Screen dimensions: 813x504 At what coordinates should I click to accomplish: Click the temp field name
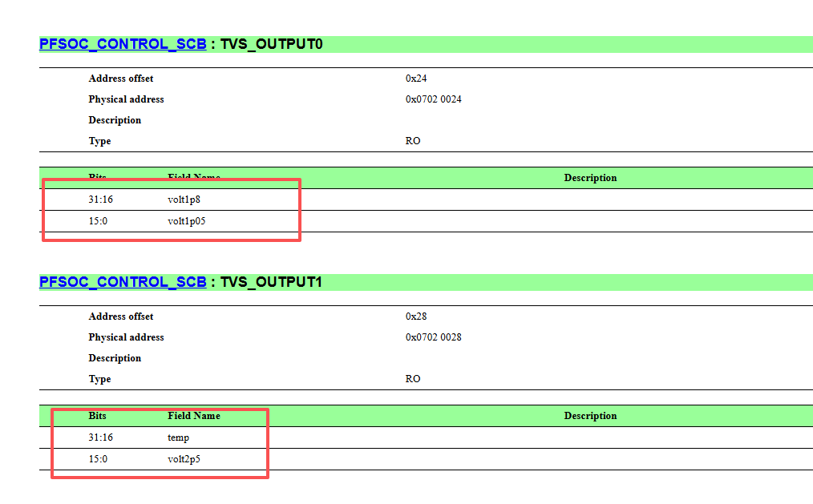pyautogui.click(x=178, y=437)
